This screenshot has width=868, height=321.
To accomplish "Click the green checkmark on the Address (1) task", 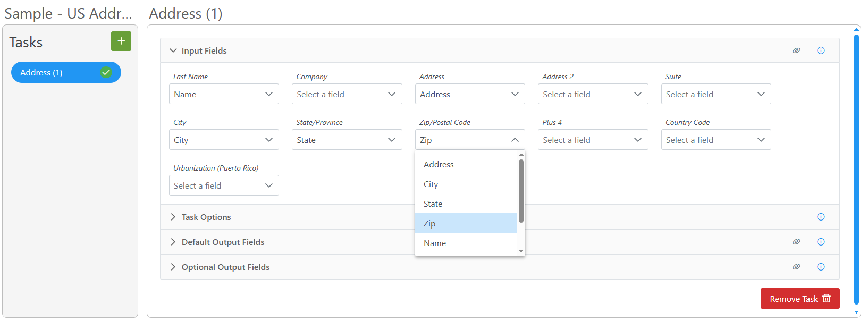I will click(106, 72).
